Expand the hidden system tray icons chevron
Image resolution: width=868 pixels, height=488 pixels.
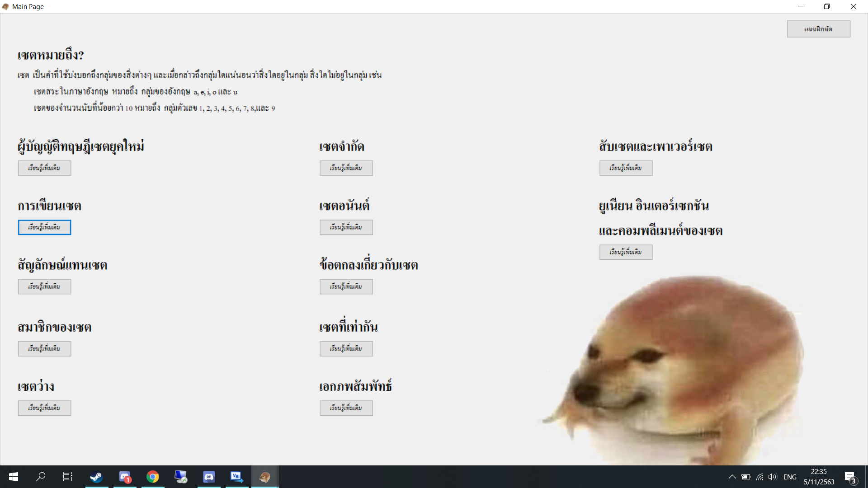tap(732, 477)
